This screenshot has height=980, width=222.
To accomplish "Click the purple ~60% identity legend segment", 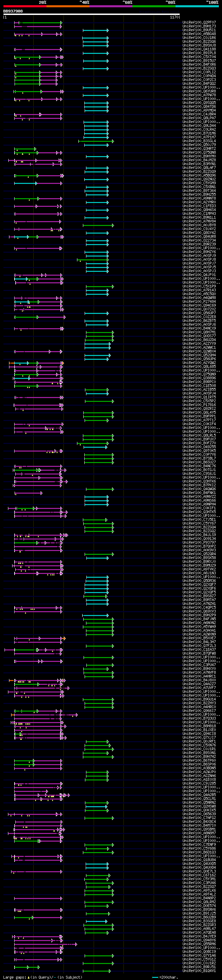I will tap(111, 6).
